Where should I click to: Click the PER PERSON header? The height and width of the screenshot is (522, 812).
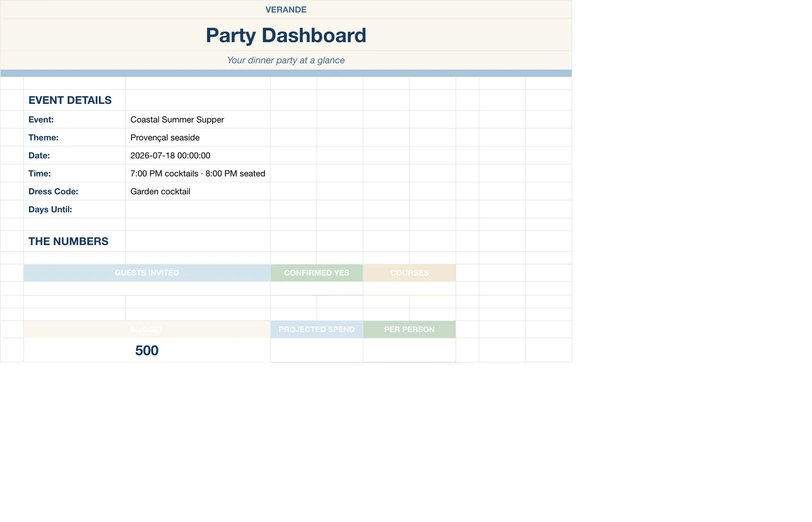pyautogui.click(x=410, y=330)
